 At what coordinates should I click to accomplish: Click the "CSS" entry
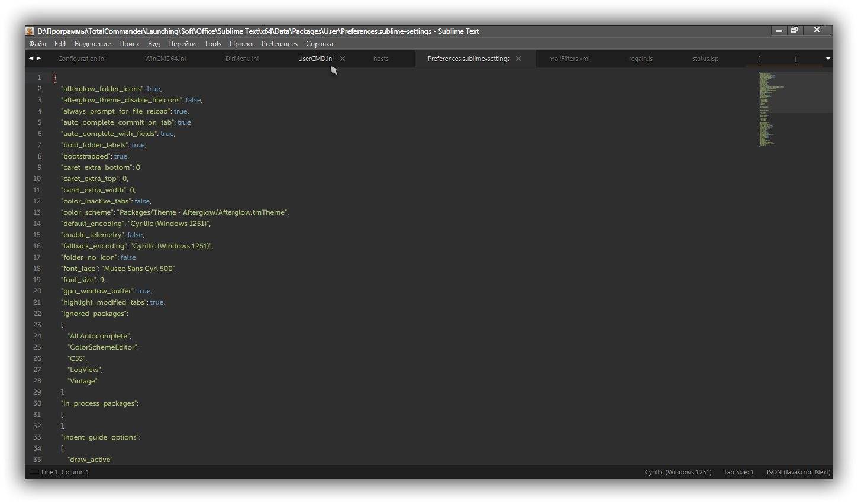point(78,358)
